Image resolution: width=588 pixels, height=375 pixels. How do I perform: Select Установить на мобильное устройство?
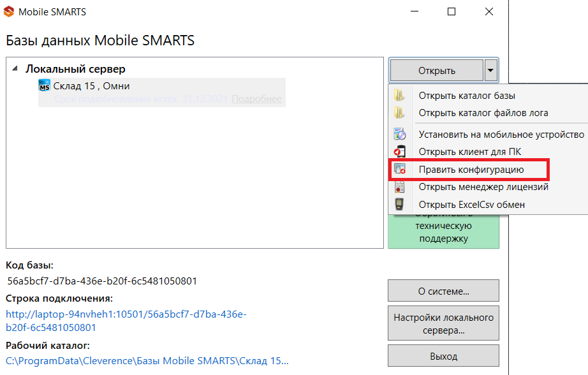489,135
